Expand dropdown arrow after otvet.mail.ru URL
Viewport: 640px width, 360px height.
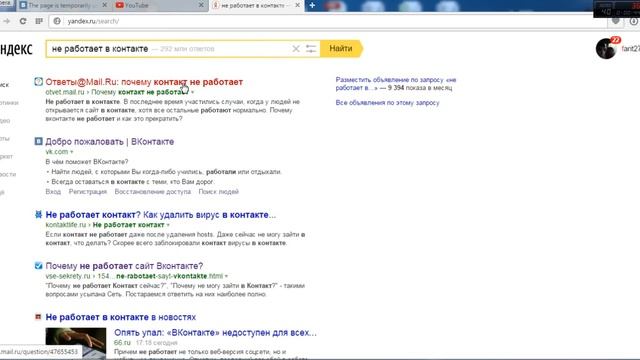point(193,92)
